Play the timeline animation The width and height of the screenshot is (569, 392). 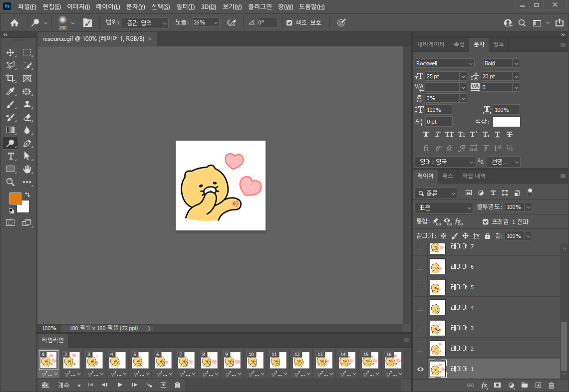120,385
